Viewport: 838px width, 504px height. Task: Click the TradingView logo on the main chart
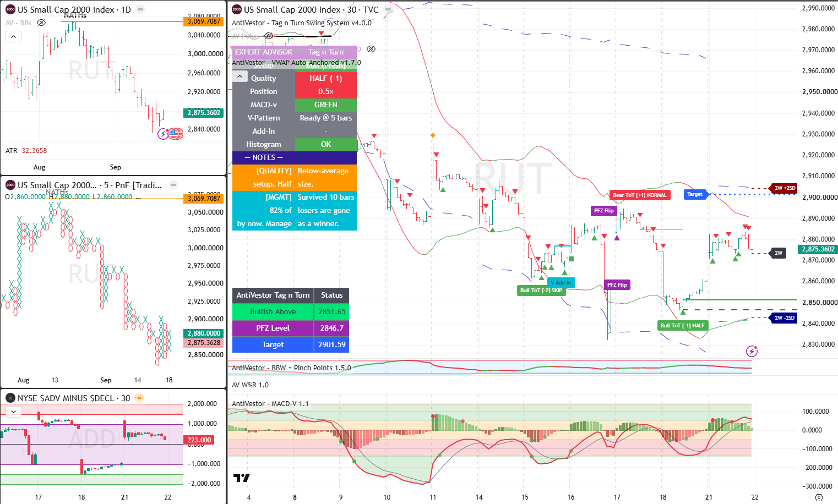(241, 478)
